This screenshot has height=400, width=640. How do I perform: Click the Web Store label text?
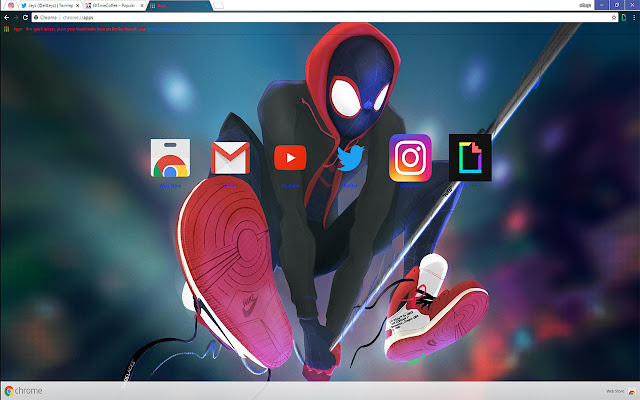(170, 186)
